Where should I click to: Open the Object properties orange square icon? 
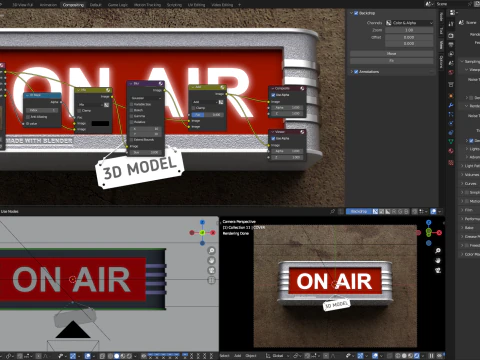451,96
